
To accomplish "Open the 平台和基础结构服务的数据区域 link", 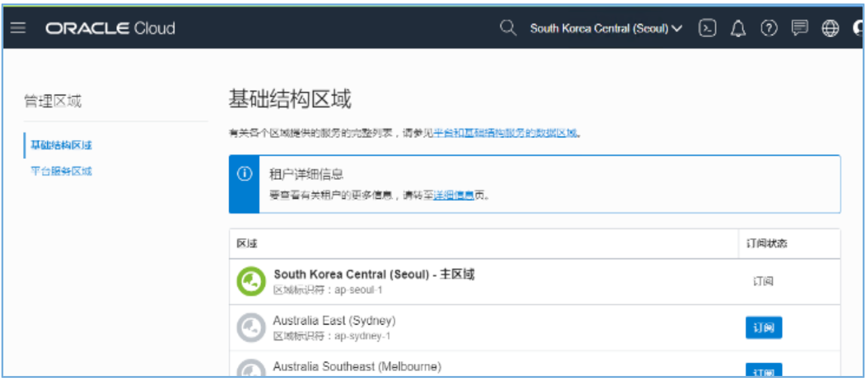I will 505,133.
